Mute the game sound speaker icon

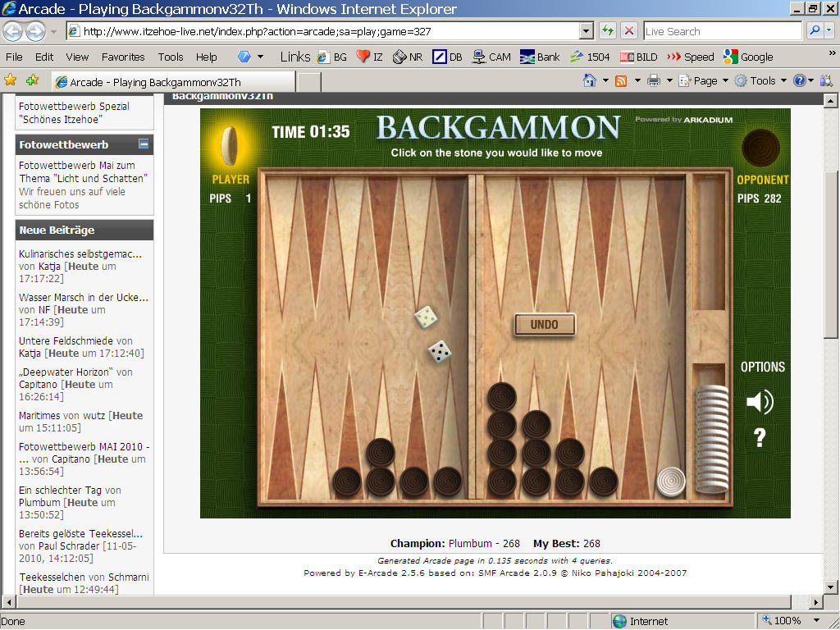(x=759, y=402)
